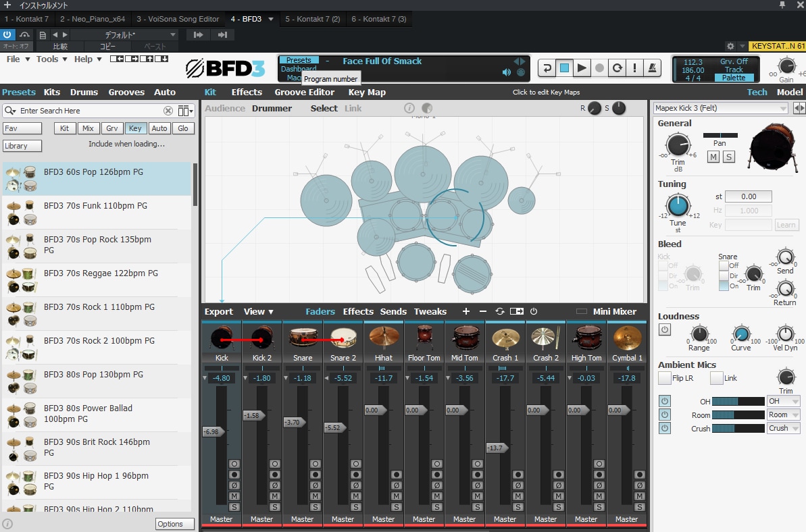
Task: Mute the Kick mixer channel
Action: point(234,496)
